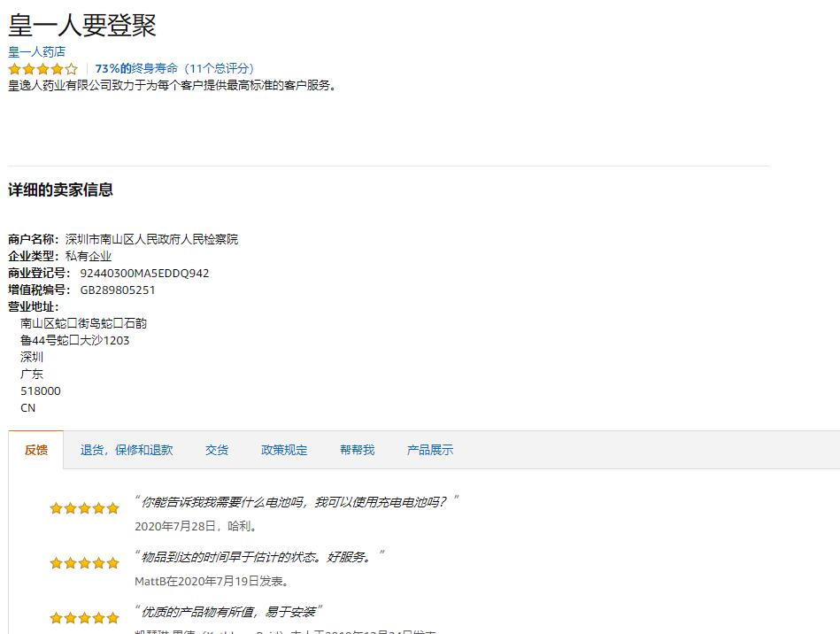The width and height of the screenshot is (840, 634).
Task: Select the 反馈 tab
Action: tap(36, 450)
